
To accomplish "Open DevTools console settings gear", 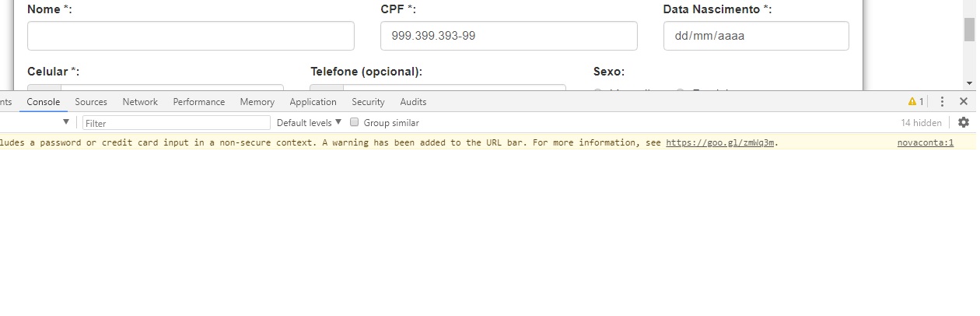I will pyautogui.click(x=964, y=122).
